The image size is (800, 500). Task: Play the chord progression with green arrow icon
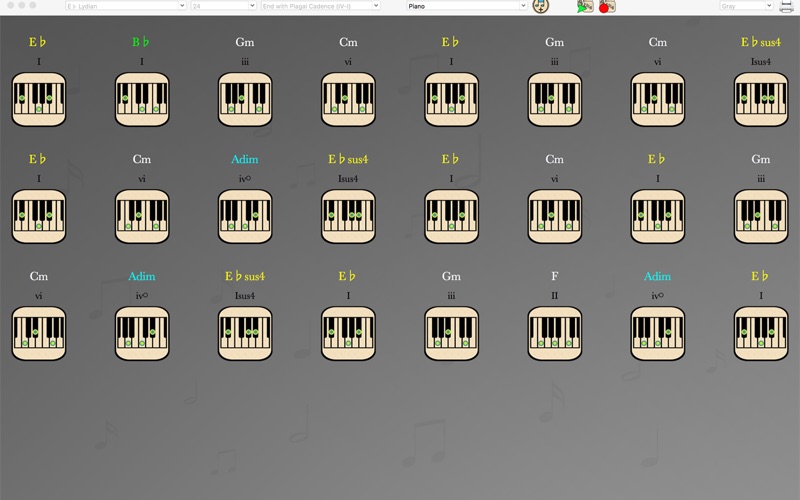click(x=585, y=6)
